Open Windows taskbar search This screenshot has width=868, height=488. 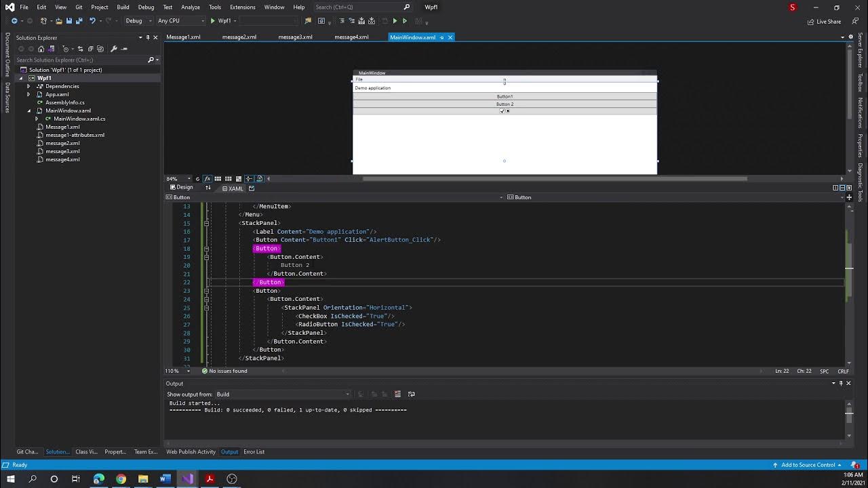(x=32, y=479)
